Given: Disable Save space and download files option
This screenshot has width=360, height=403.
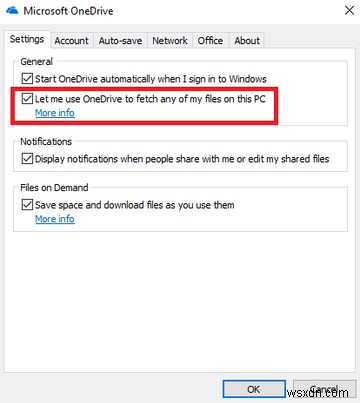Looking at the screenshot, I should [x=27, y=205].
